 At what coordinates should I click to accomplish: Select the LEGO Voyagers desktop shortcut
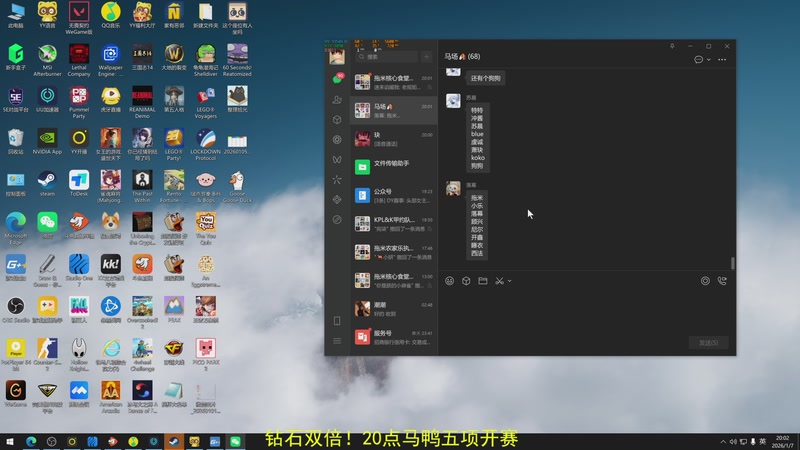pos(206,103)
